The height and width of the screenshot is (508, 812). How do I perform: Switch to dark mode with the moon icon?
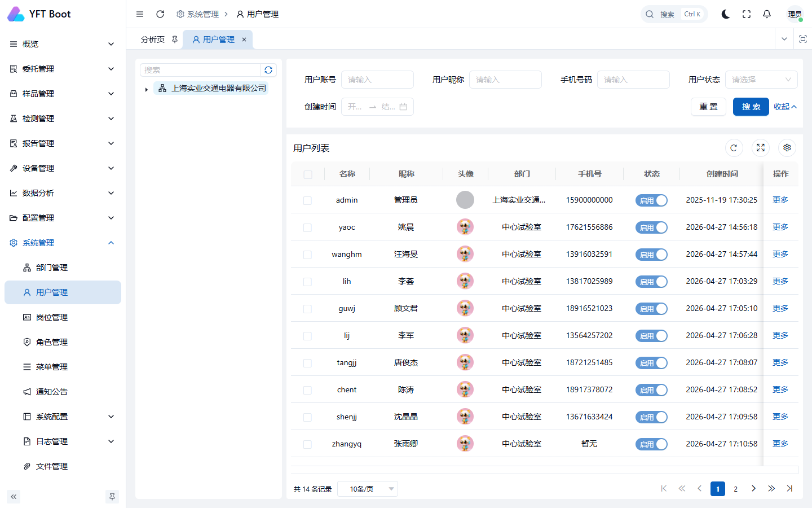click(726, 14)
